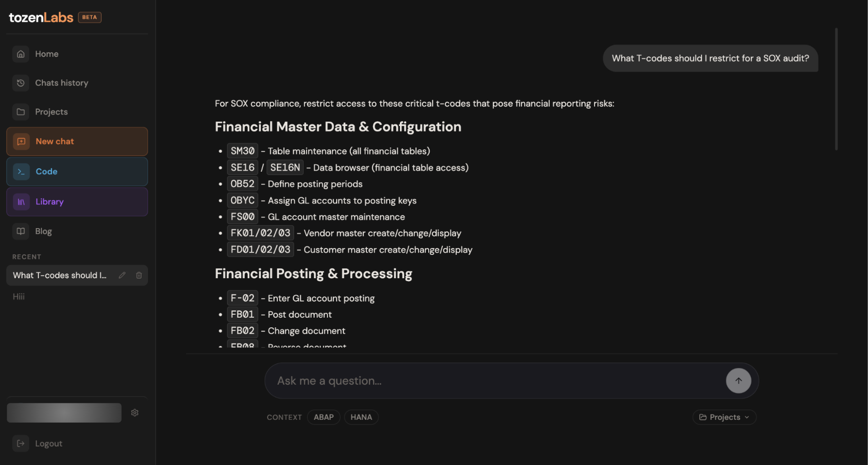Click 'GL account master maintenance' text

pyautogui.click(x=336, y=217)
